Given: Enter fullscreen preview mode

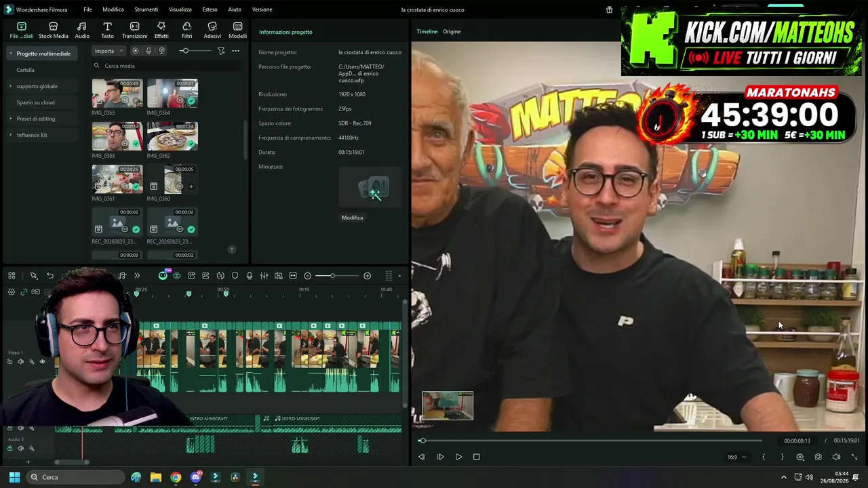Looking at the screenshot, I should pos(854,457).
